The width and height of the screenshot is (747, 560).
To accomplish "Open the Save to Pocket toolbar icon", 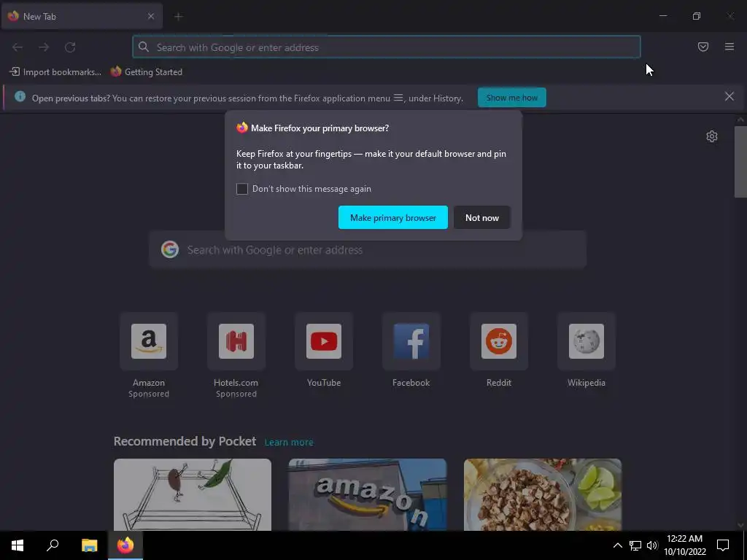I will [703, 47].
